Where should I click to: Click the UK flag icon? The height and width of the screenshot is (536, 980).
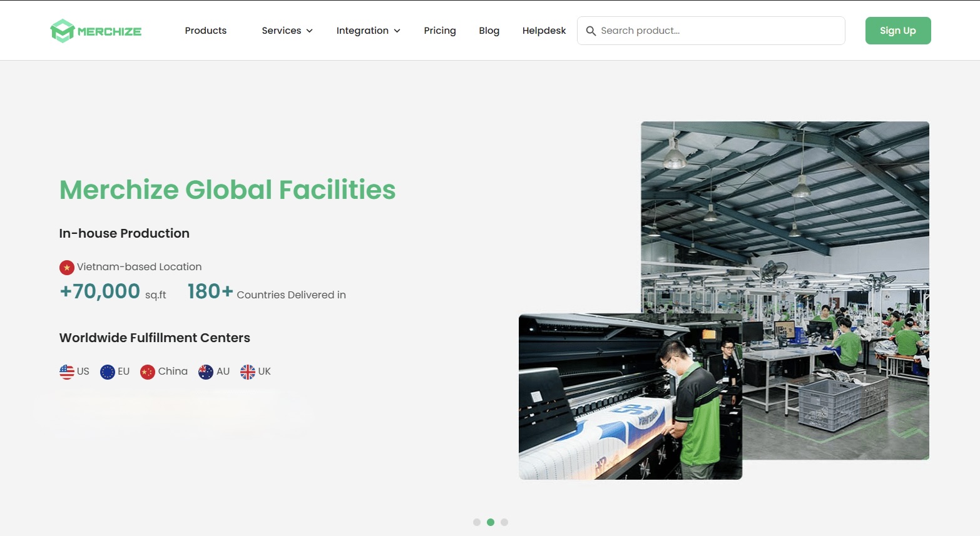click(x=248, y=372)
